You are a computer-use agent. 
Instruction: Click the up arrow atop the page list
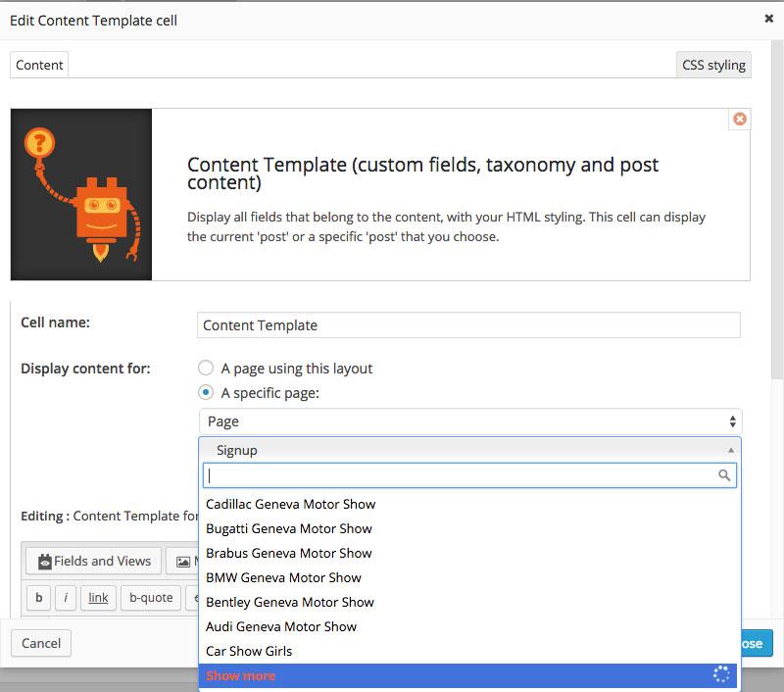click(x=731, y=450)
